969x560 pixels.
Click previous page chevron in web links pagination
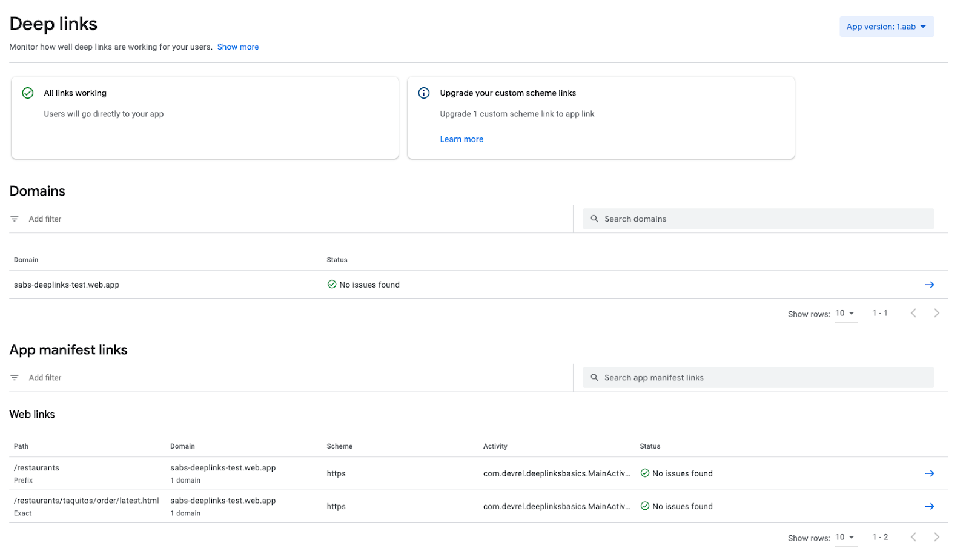[x=913, y=536]
